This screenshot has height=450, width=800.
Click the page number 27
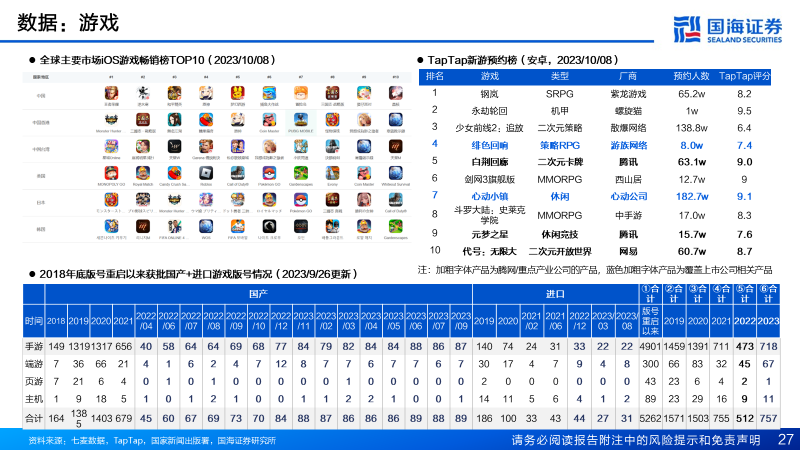(x=786, y=439)
